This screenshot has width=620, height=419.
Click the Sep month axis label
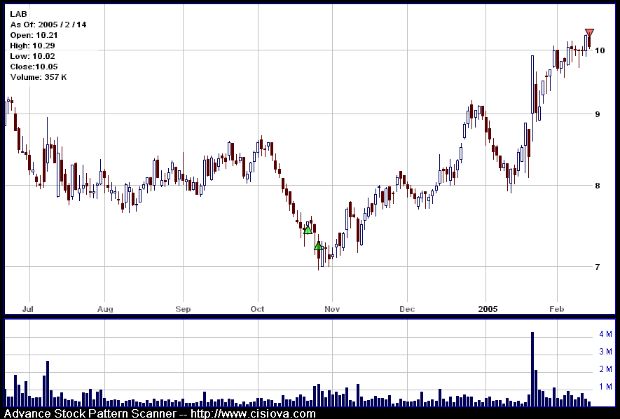coord(183,309)
